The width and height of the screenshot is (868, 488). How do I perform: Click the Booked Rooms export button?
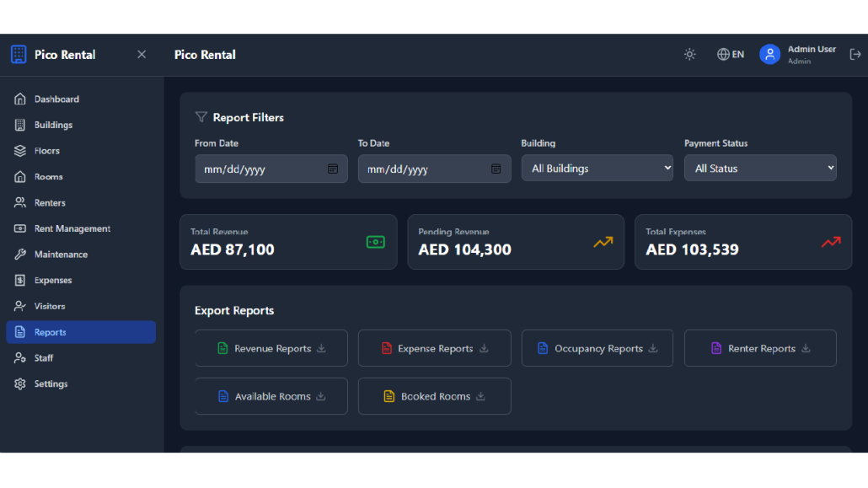435,396
